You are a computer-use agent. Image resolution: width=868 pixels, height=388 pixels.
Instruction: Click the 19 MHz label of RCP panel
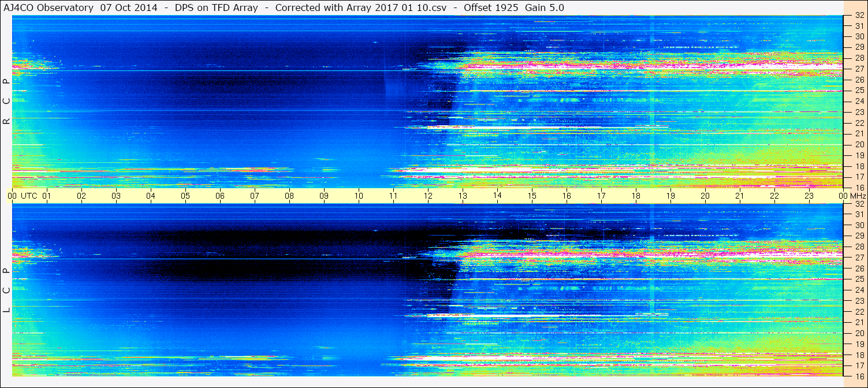[x=859, y=155]
